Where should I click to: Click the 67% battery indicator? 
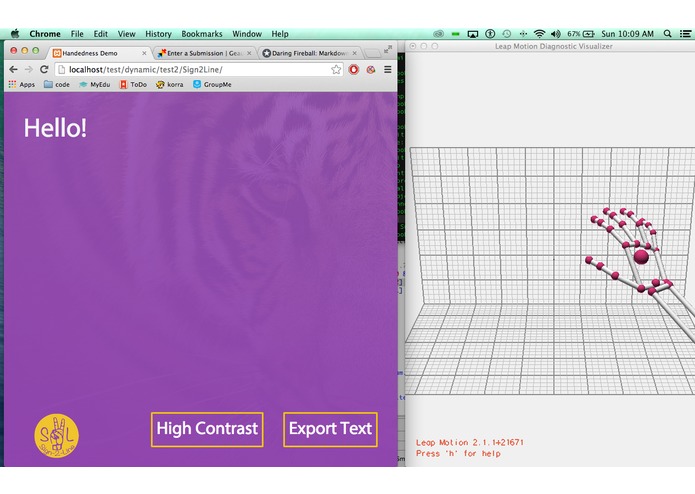pos(581,34)
